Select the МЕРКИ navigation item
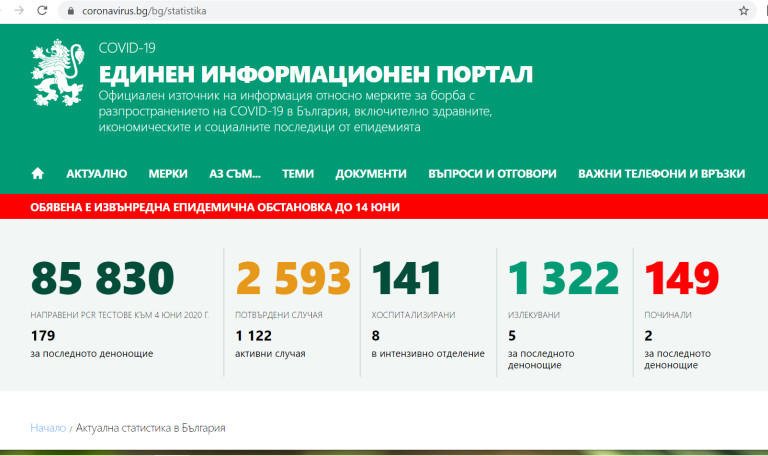The image size is (768, 456). [x=168, y=173]
